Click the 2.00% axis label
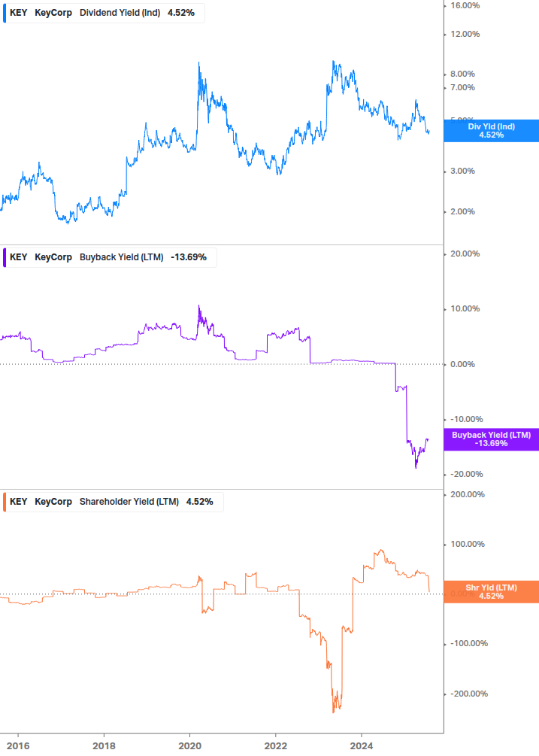Screen dimensions: 539x756 click(462, 211)
